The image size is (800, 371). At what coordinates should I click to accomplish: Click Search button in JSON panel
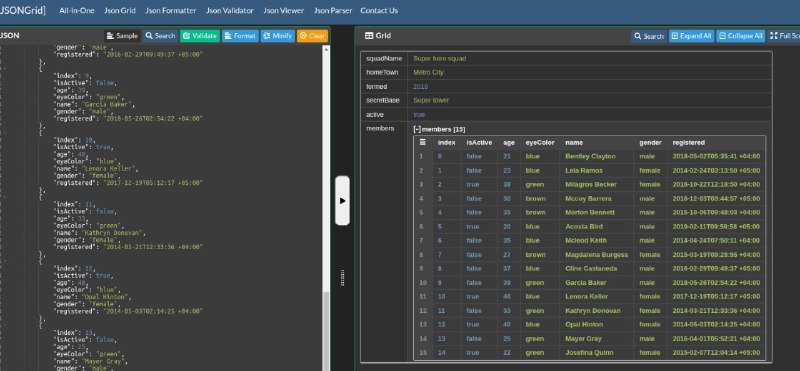(160, 36)
